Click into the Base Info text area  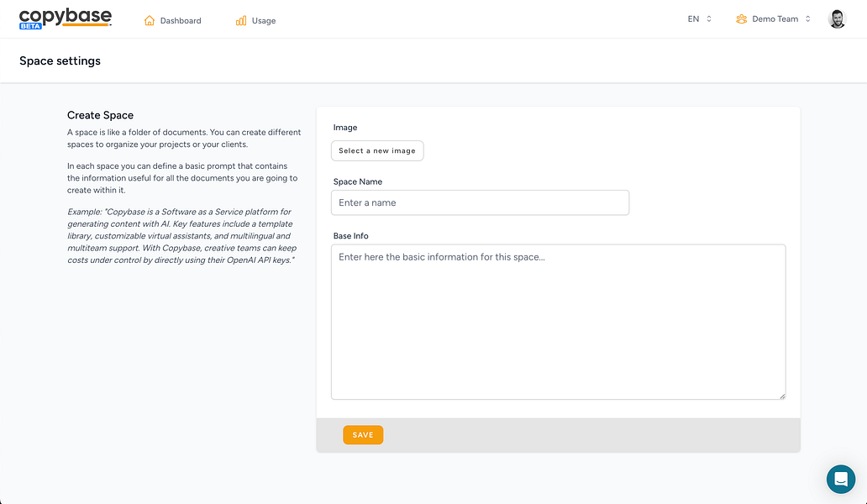558,322
